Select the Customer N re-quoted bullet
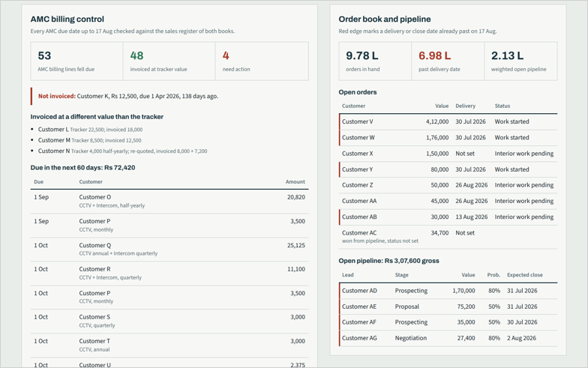Screen dimensions: 588x368 [122, 151]
